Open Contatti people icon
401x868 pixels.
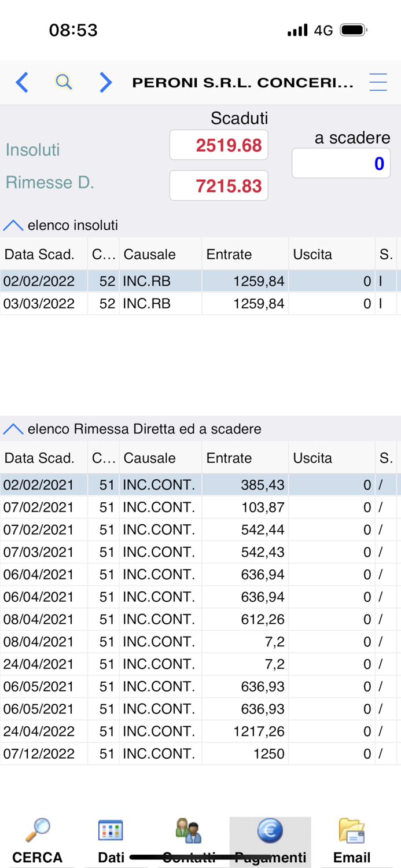(x=189, y=830)
